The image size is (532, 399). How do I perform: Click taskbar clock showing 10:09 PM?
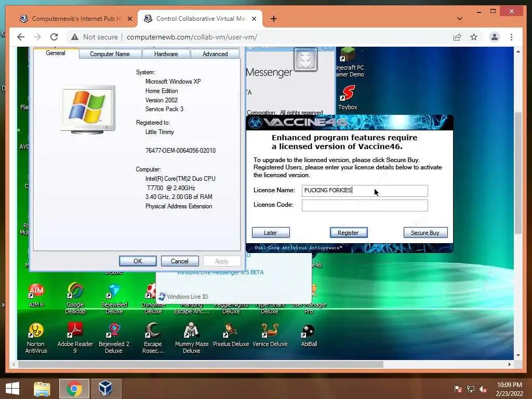510,389
